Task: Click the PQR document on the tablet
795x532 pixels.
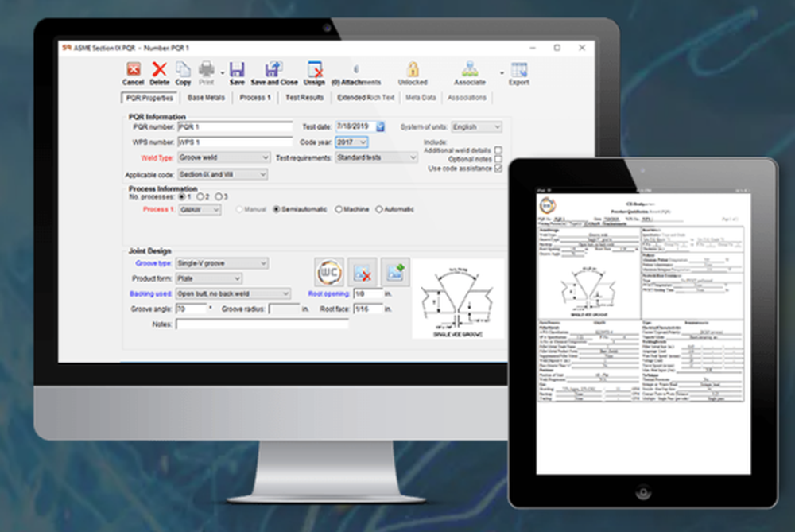Action: pos(643,334)
